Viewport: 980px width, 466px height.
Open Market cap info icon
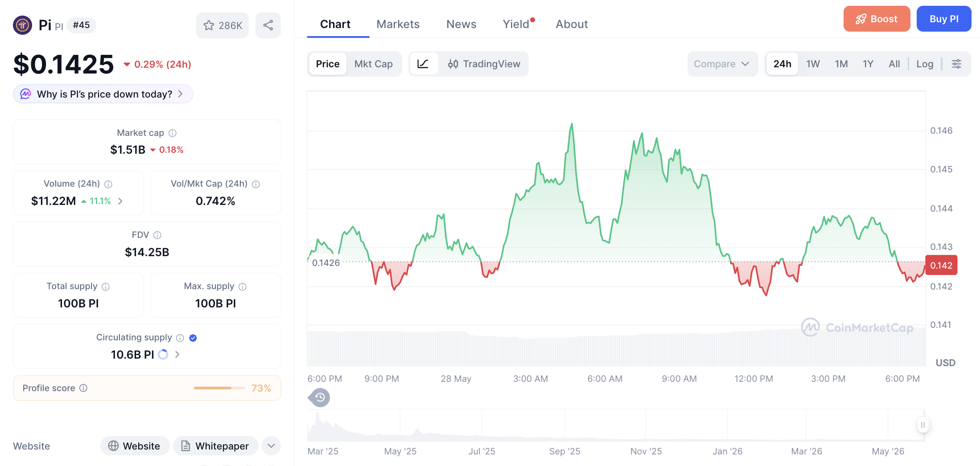click(173, 133)
